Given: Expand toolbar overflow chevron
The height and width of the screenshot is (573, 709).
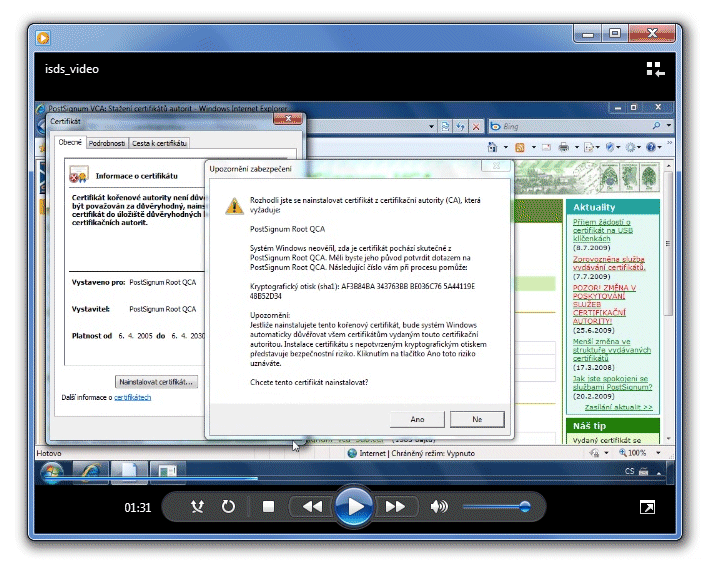Looking at the screenshot, I should click(669, 143).
